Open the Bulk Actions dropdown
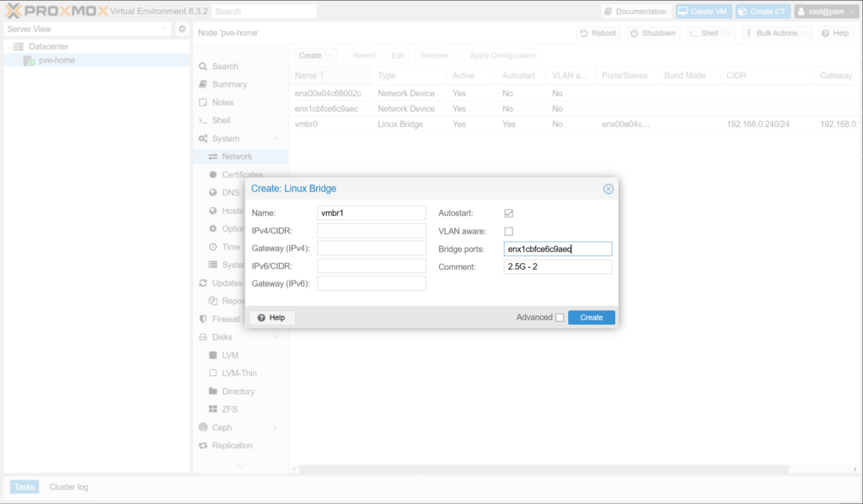The image size is (863, 504). point(776,33)
